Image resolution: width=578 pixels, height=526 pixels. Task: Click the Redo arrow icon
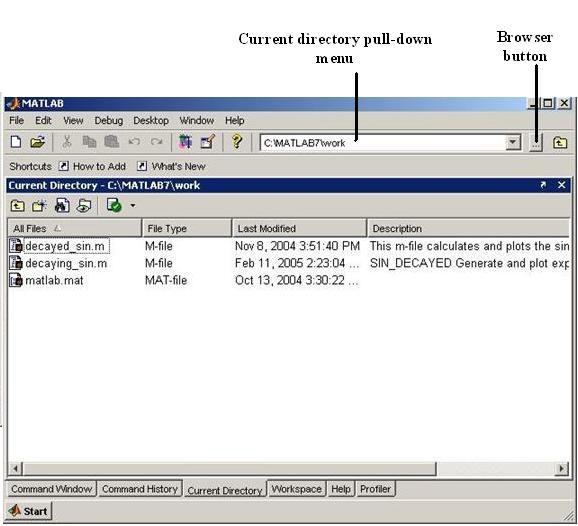156,142
